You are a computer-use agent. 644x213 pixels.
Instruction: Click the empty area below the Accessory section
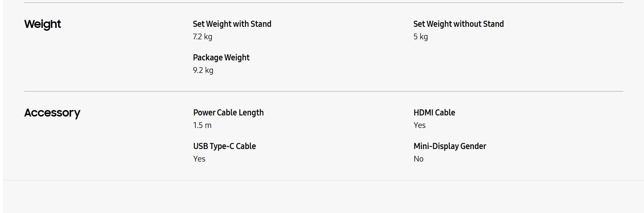tap(323, 197)
